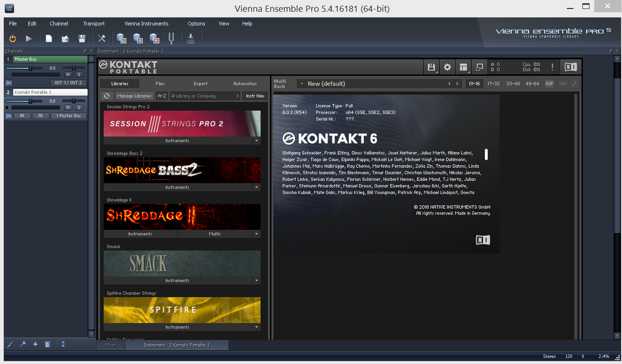Viewport: 622px width, 364px height.
Task: Click the Library or Company search field
Action: [205, 96]
